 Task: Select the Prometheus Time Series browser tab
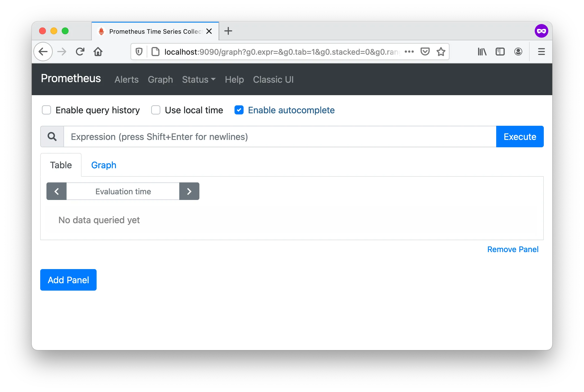155,31
